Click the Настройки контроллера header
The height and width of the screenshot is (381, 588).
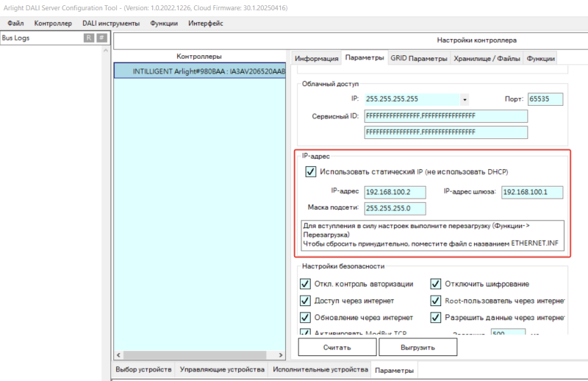click(x=476, y=40)
